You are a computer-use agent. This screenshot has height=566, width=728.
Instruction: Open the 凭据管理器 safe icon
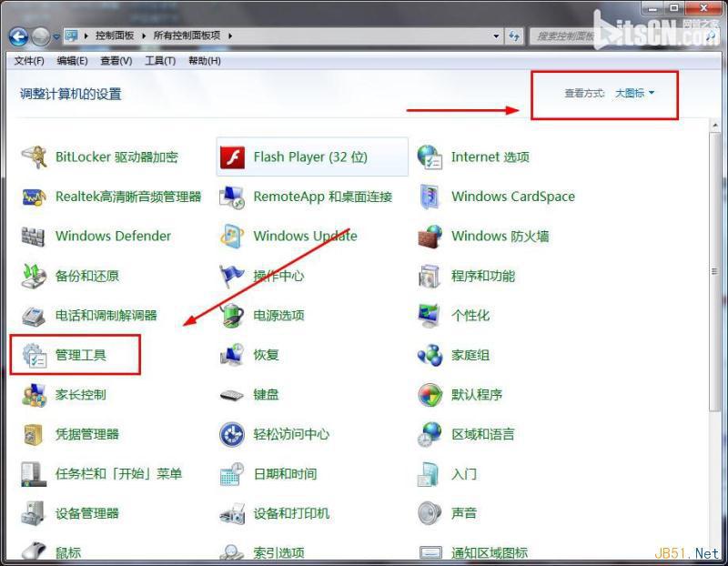pyautogui.click(x=35, y=435)
